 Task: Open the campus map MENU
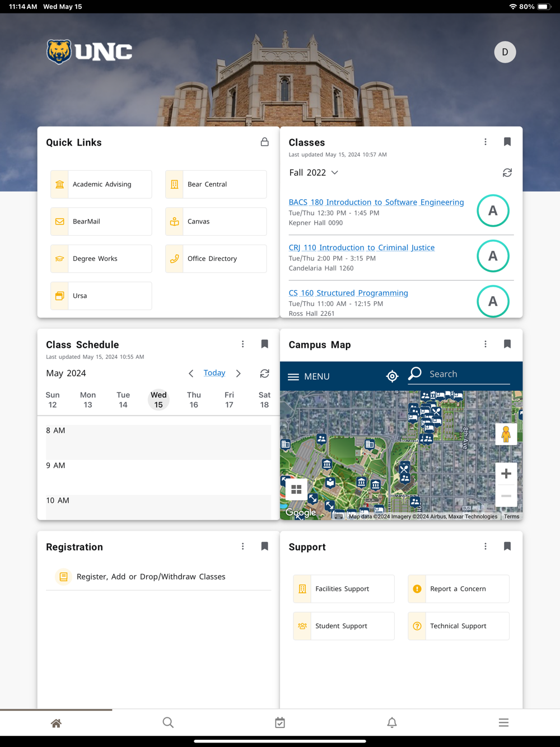point(309,377)
